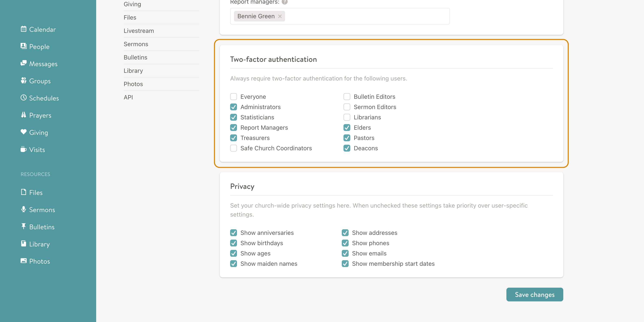
Task: Enable two-factor for Sermon Editors
Action: [347, 107]
